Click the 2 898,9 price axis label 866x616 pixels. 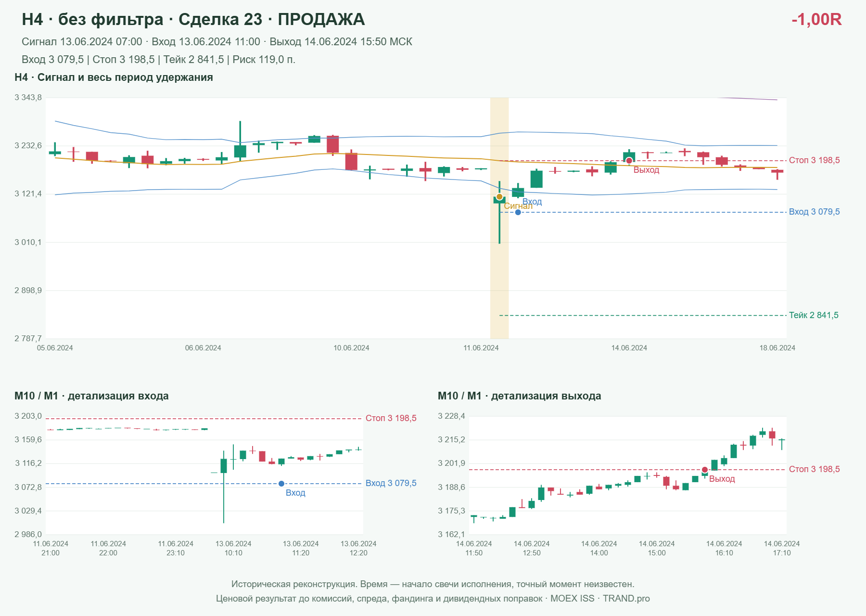pyautogui.click(x=28, y=290)
